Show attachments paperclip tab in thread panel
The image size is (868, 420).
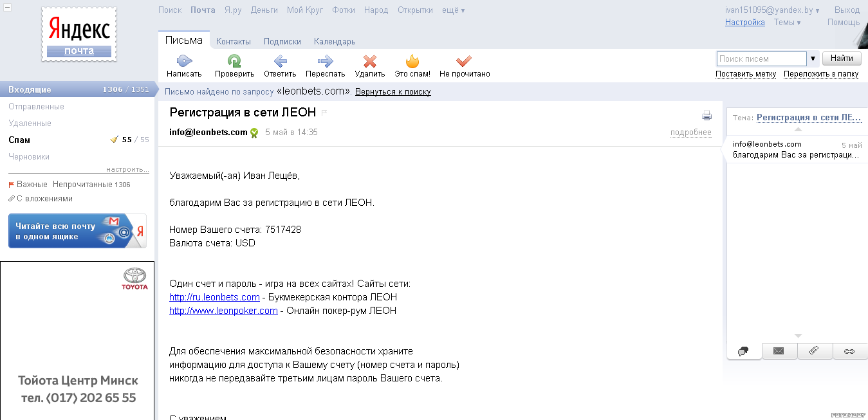pos(815,351)
